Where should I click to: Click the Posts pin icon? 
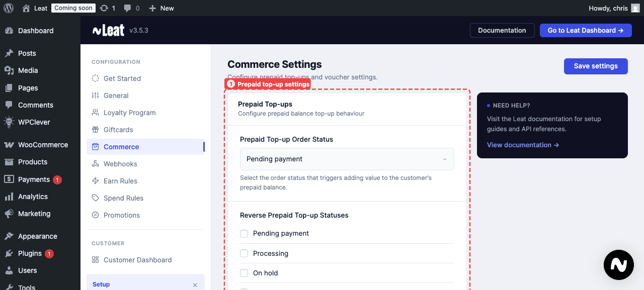point(9,53)
